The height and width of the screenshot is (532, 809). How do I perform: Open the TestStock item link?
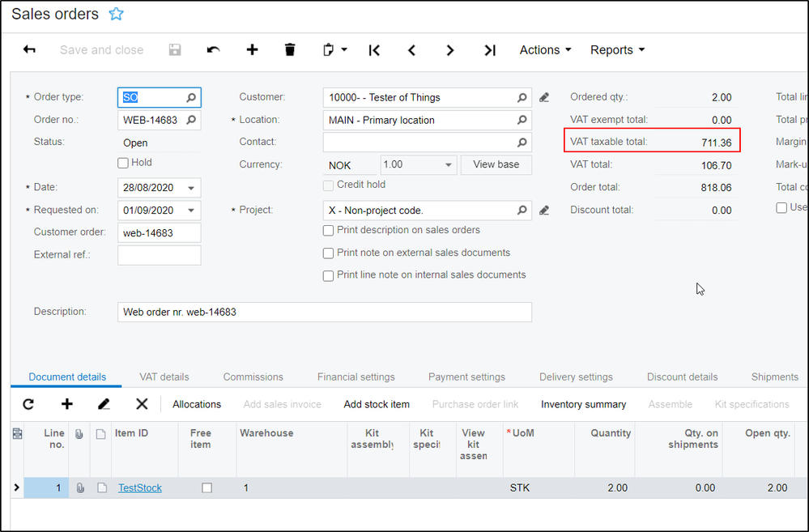pos(139,488)
